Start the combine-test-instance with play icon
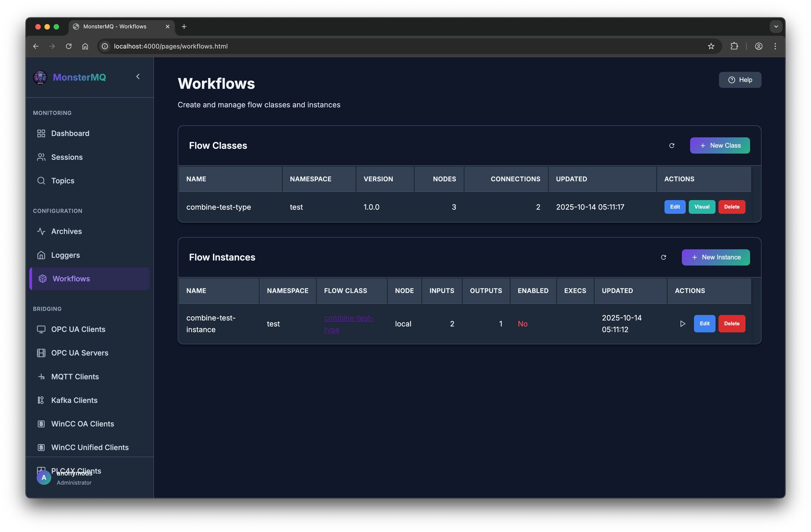Screen dimensions: 811x532 point(682,324)
